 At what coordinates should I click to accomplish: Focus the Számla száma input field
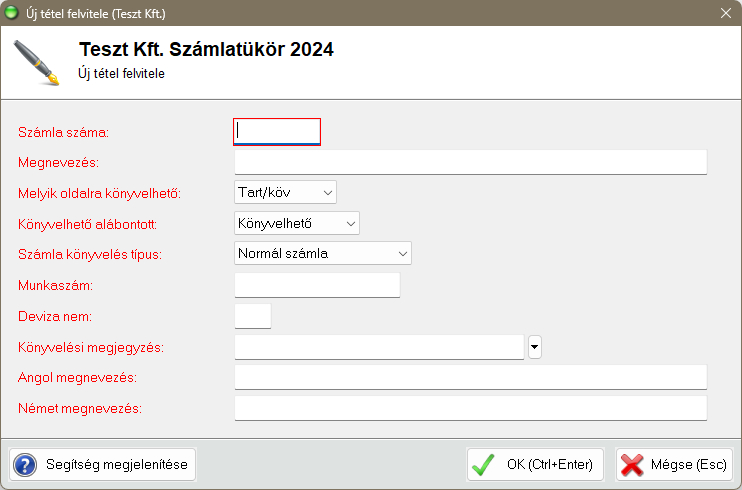277,131
